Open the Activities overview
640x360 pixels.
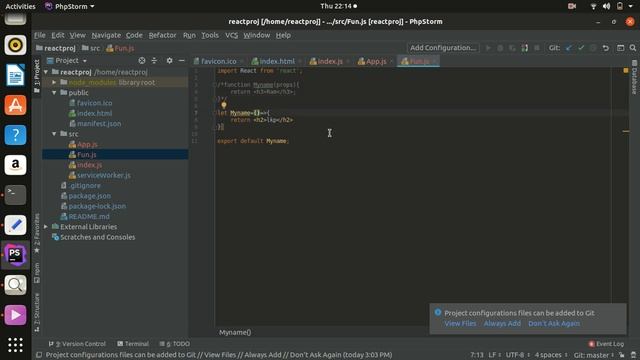tap(20, 6)
